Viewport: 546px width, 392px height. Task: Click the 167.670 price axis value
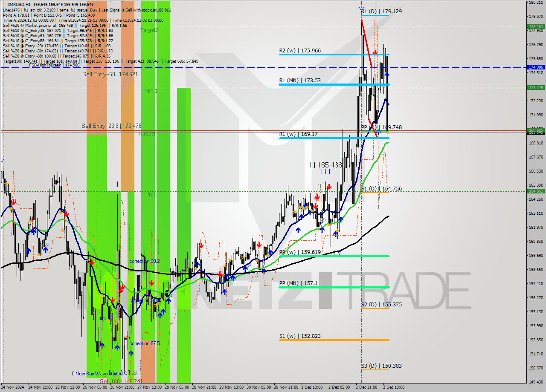coord(536,157)
